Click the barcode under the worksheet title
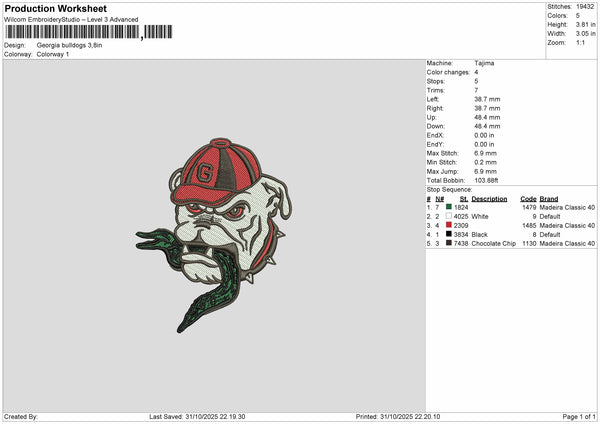This screenshot has width=600, height=424. pyautogui.click(x=89, y=32)
